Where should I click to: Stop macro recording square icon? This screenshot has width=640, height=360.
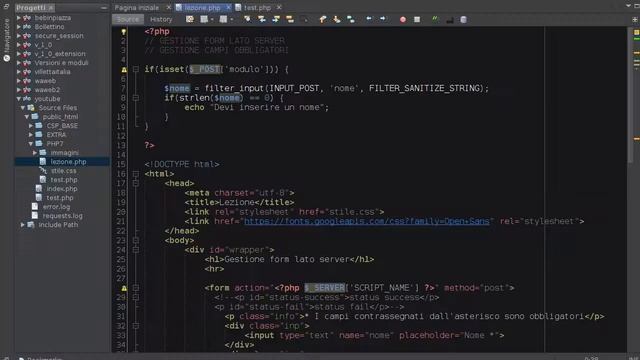(417, 19)
